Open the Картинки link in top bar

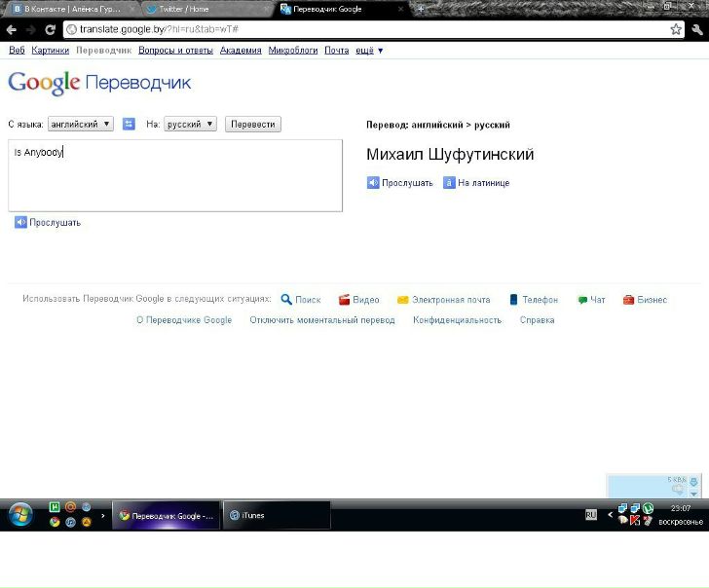(x=50, y=51)
